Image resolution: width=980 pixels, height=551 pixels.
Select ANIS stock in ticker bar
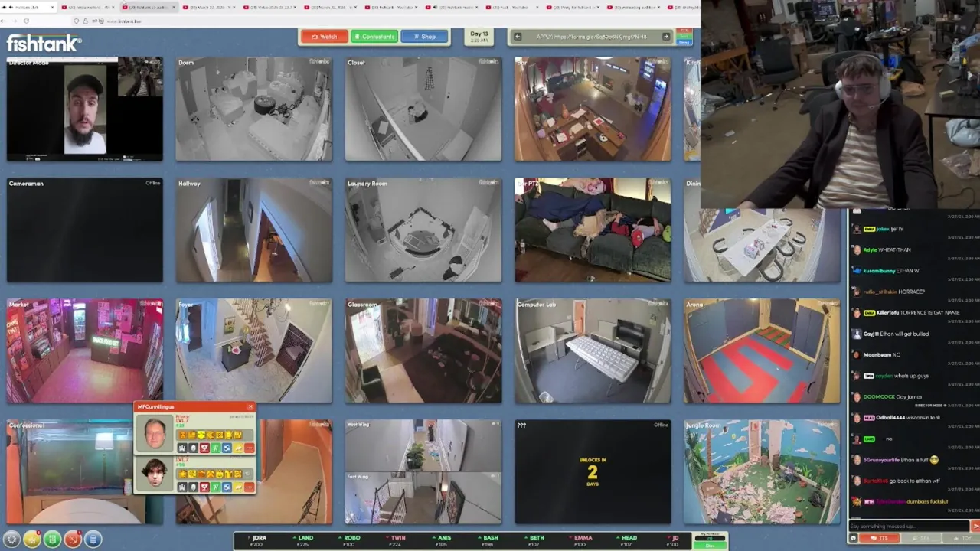tap(443, 540)
